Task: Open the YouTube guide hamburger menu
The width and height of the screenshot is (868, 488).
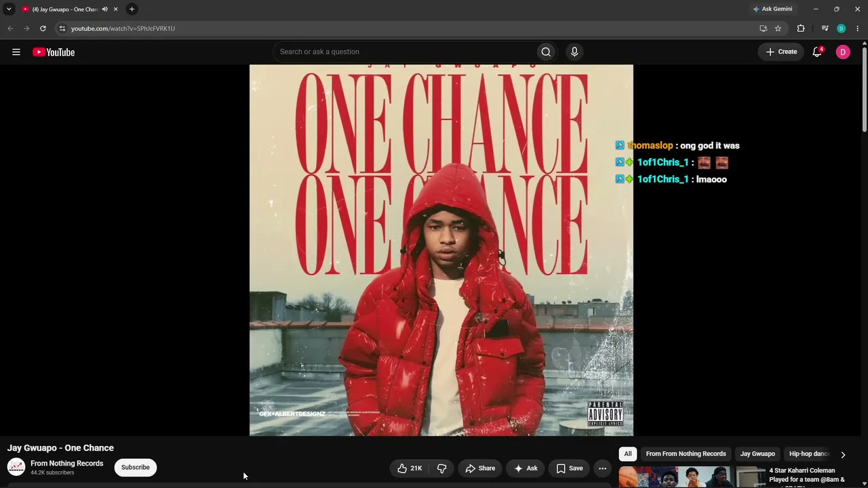Action: 16,52
